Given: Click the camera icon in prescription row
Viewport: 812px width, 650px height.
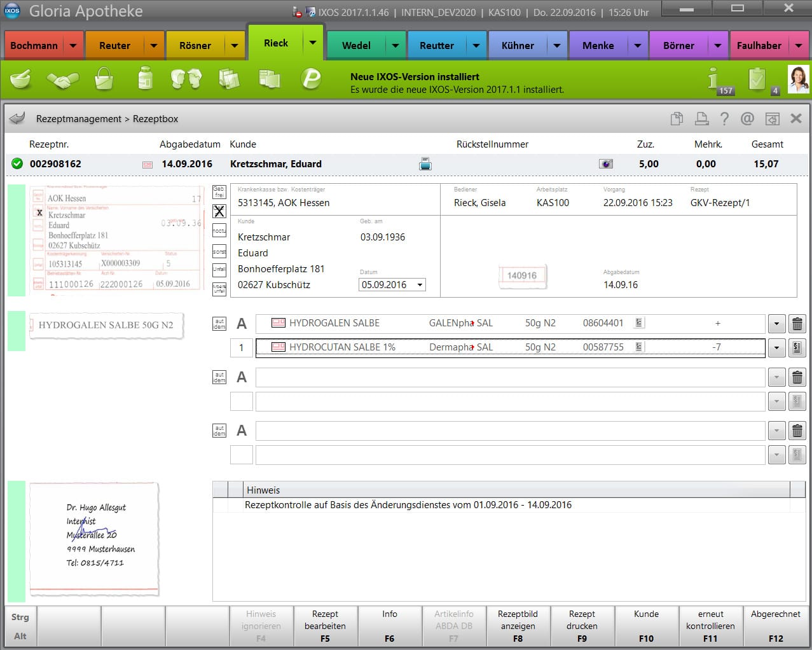Looking at the screenshot, I should click(606, 164).
